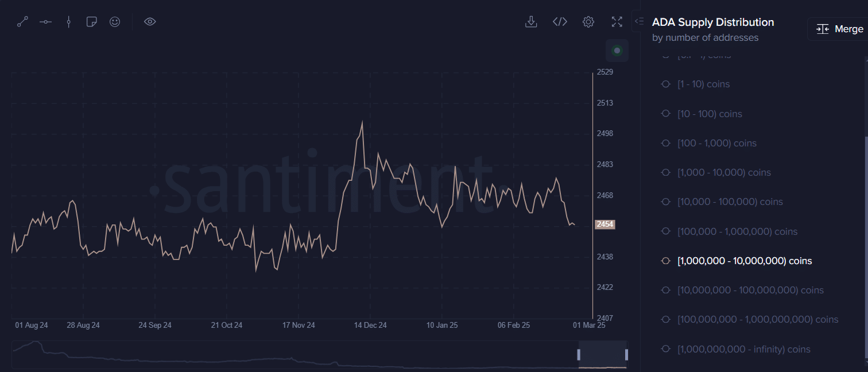Click the 01 Aug 24 date label
Viewport: 868px width, 372px height.
(32, 325)
